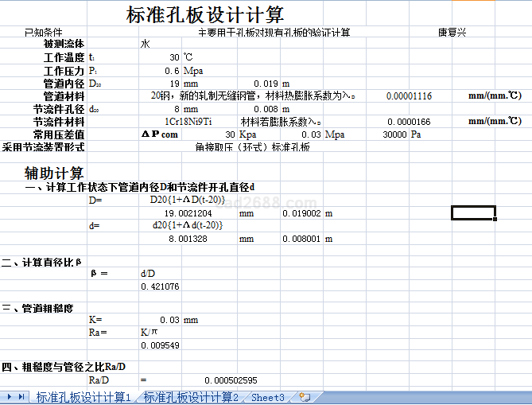Click the orifice material cell 1Cr18Ni9Ti
532x405 pixels.
pos(188,122)
